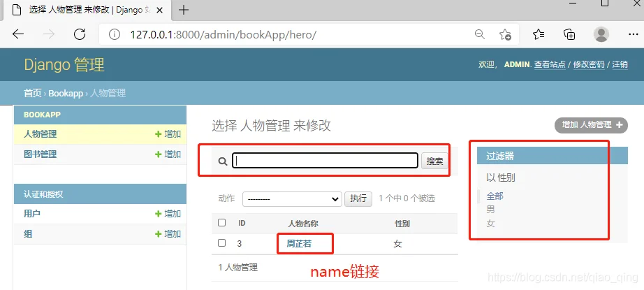Add this page to favorites star icon

[x=505, y=34]
